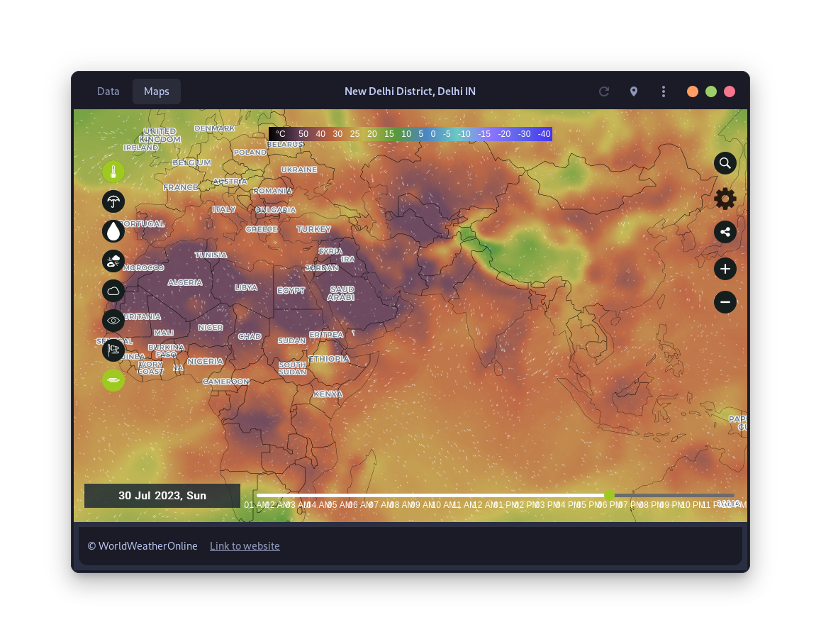Toggle the pressure layer (green bottom icon)

(x=113, y=379)
